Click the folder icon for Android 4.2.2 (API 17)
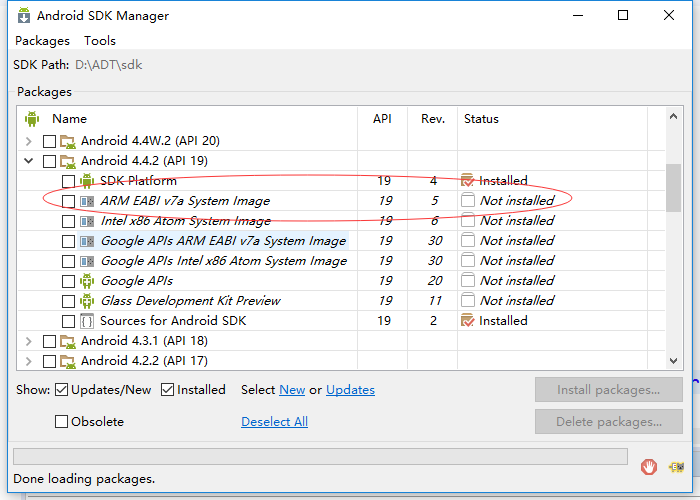The width and height of the screenshot is (700, 500). point(68,361)
